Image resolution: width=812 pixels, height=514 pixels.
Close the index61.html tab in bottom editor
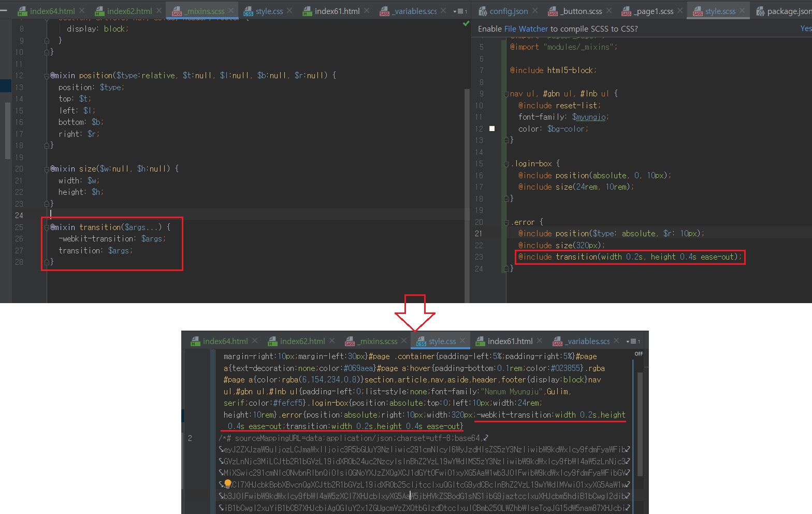click(x=539, y=340)
